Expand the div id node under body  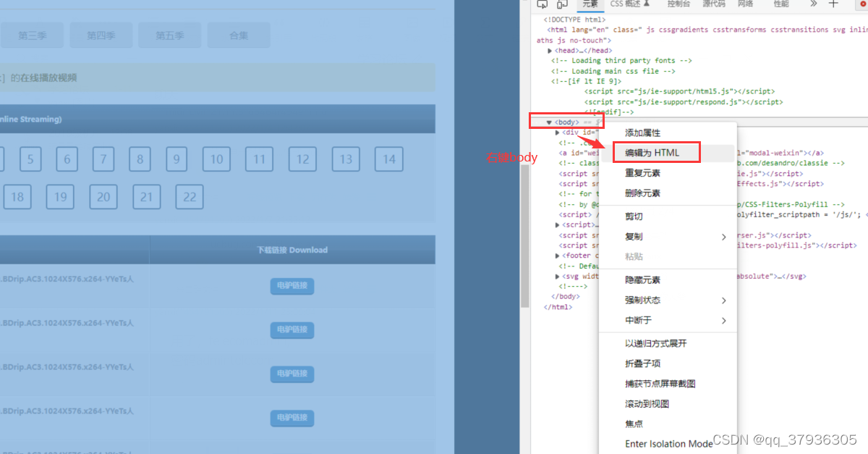[558, 133]
